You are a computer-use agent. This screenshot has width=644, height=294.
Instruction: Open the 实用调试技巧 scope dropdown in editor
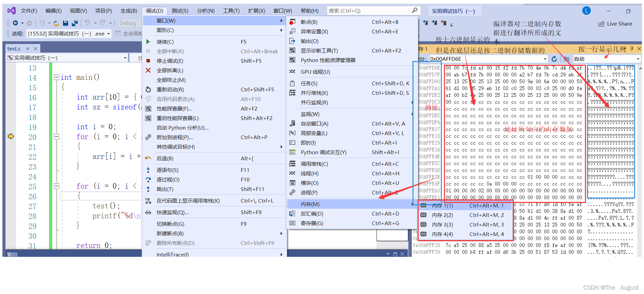point(67,58)
